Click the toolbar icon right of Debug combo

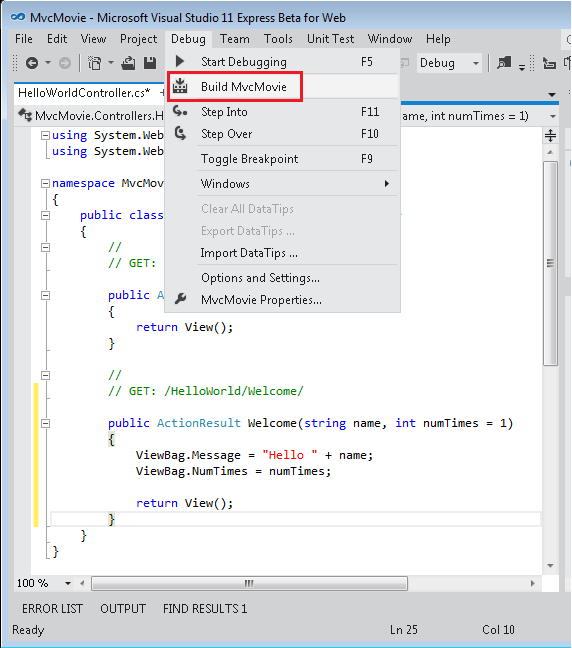[x=504, y=63]
